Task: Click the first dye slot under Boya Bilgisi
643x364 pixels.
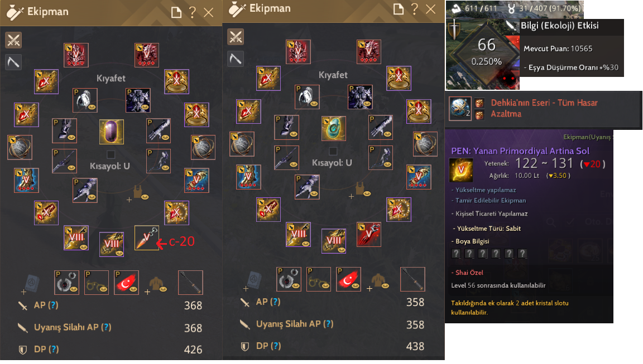Action: pyautogui.click(x=455, y=254)
